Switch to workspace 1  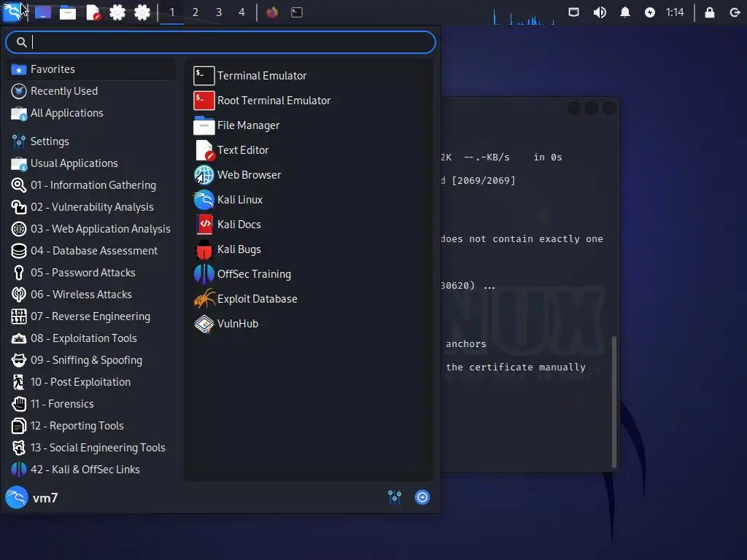pos(172,12)
